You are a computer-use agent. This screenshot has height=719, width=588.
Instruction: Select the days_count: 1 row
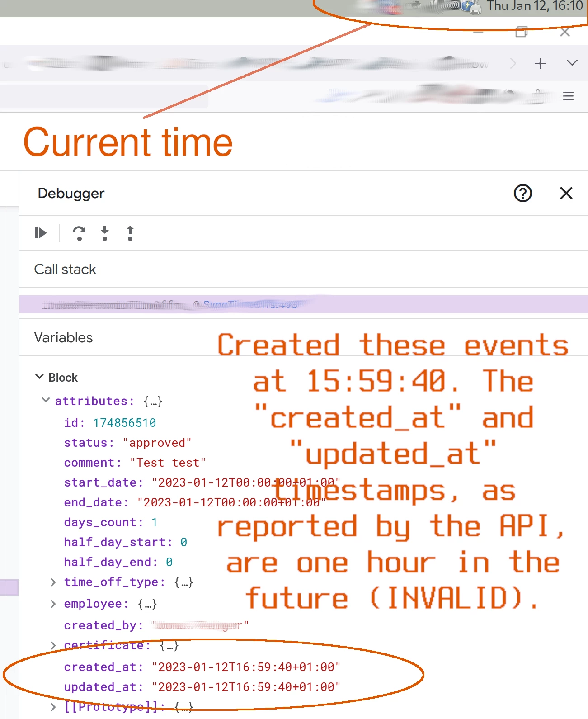click(111, 522)
